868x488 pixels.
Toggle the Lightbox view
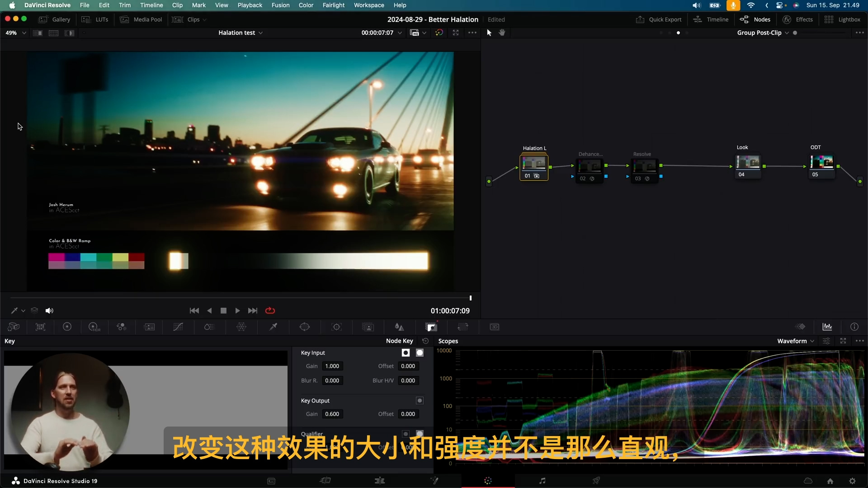pos(842,19)
